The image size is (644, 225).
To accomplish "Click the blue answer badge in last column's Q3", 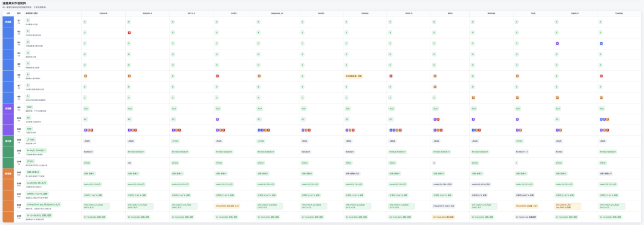I will point(601,43).
